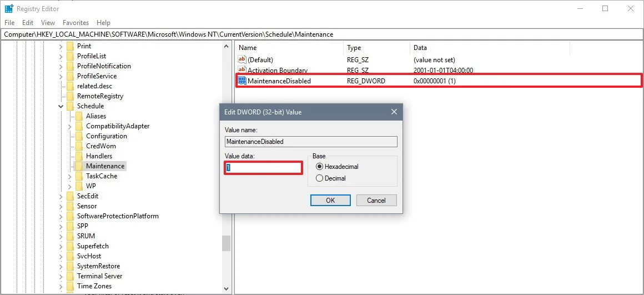Select the SvcHost folder icon
Screen dimensions: 644x295
pyautogui.click(x=70, y=256)
